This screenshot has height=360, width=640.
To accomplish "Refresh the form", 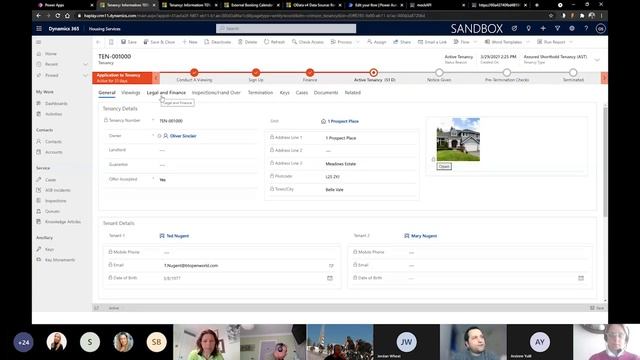I will [274, 42].
